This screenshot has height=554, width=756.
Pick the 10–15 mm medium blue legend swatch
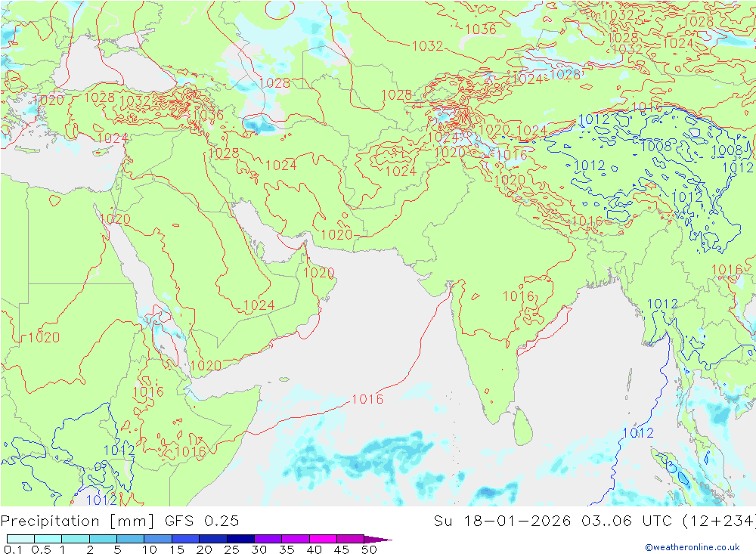click(x=158, y=539)
